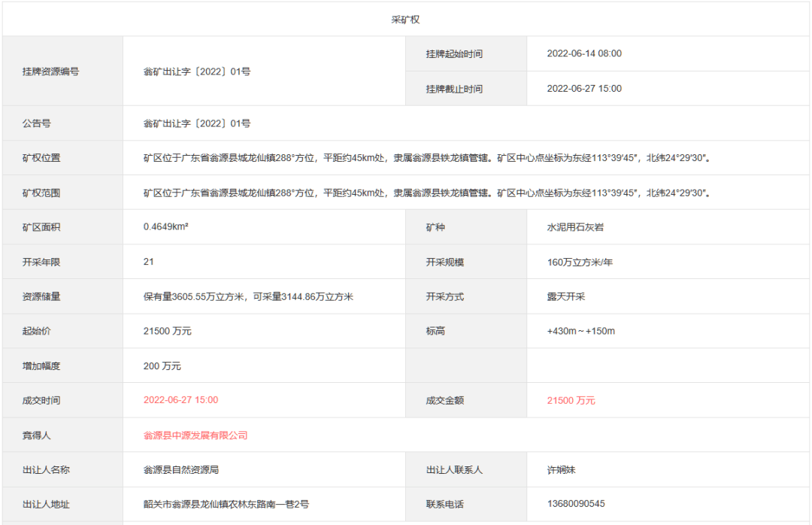The height and width of the screenshot is (525, 812).
Task: Click the resource number value beside 挂牌资源编号
Action: [x=197, y=71]
